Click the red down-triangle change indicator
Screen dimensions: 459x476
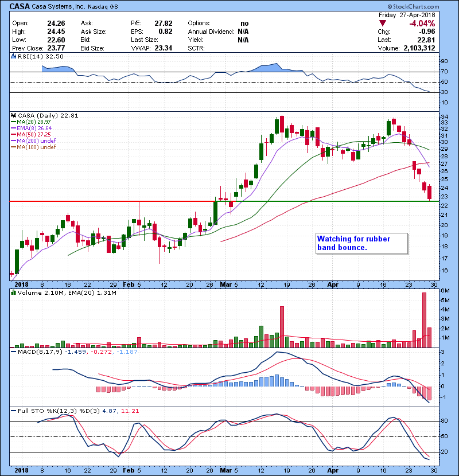click(x=383, y=24)
